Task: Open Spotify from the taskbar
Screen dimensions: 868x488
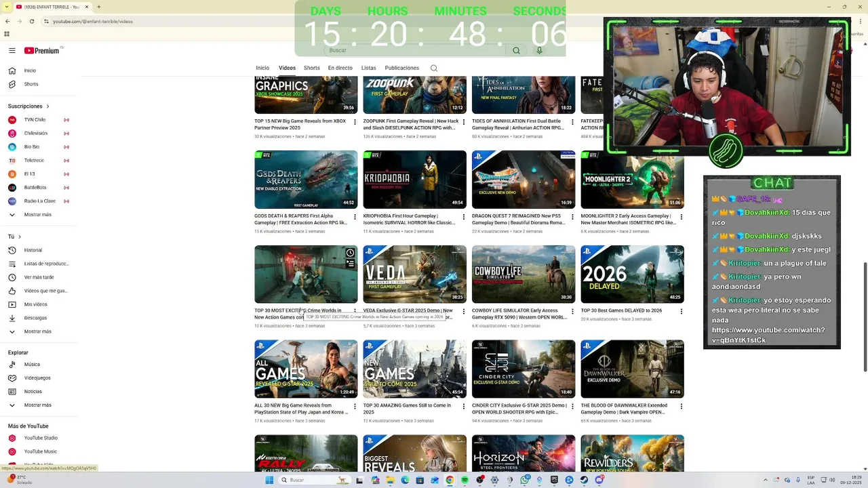Action: tap(465, 480)
